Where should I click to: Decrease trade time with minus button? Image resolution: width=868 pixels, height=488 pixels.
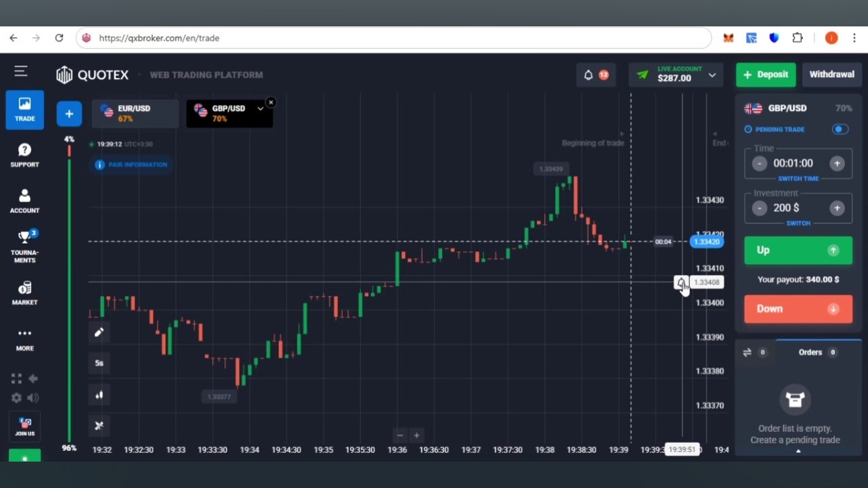click(760, 163)
